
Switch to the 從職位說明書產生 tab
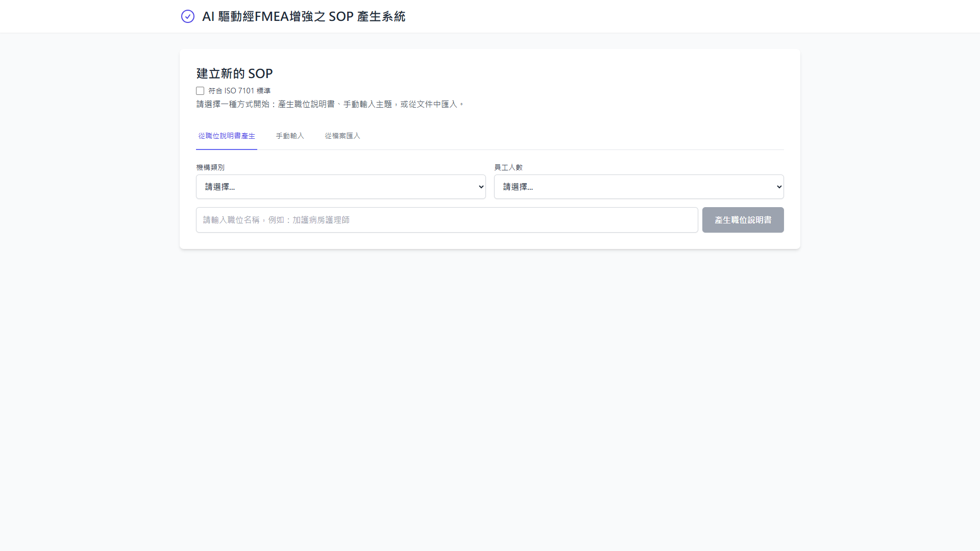(x=227, y=136)
